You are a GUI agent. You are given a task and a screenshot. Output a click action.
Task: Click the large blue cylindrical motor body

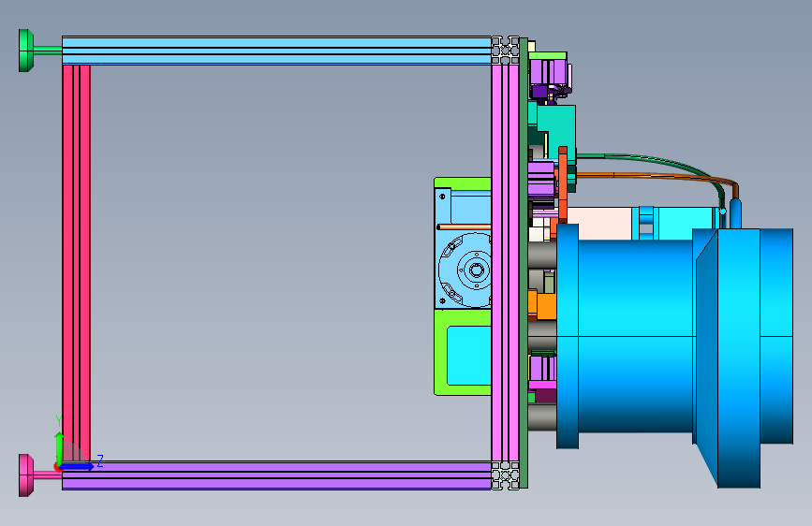[x=634, y=335]
